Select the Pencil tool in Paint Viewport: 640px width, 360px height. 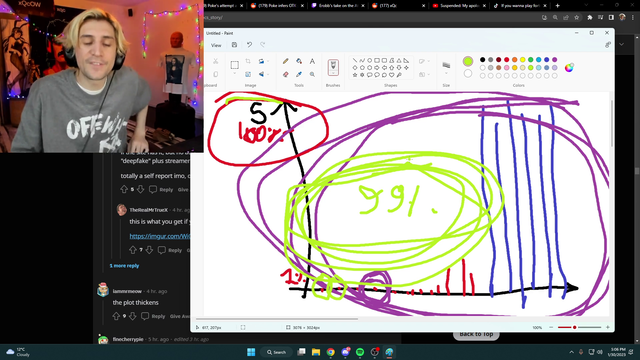pyautogui.click(x=285, y=61)
